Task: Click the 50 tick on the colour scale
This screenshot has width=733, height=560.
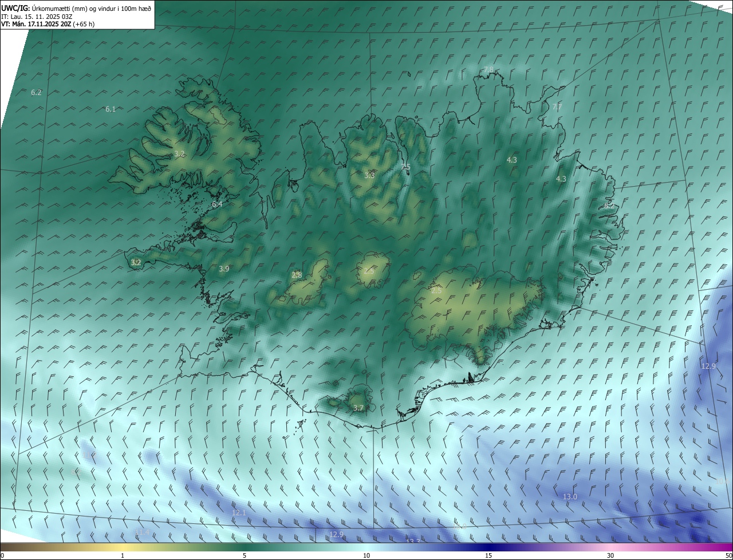Action: [x=728, y=555]
